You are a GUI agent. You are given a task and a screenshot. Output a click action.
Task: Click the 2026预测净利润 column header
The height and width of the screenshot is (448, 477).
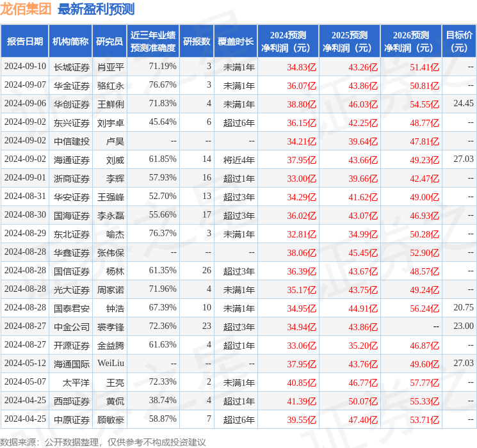[411, 42]
